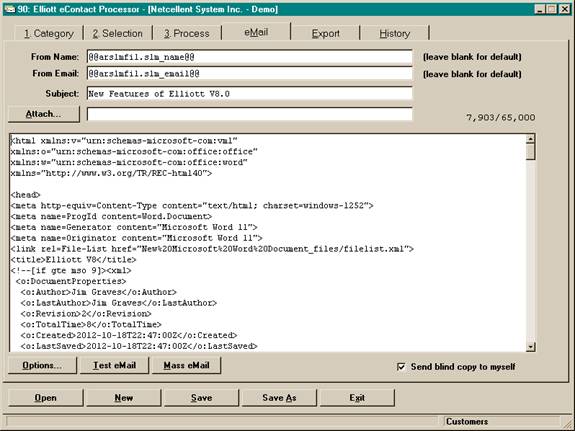This screenshot has height=431, width=575.
Task: View the History tab
Action: pos(395,33)
